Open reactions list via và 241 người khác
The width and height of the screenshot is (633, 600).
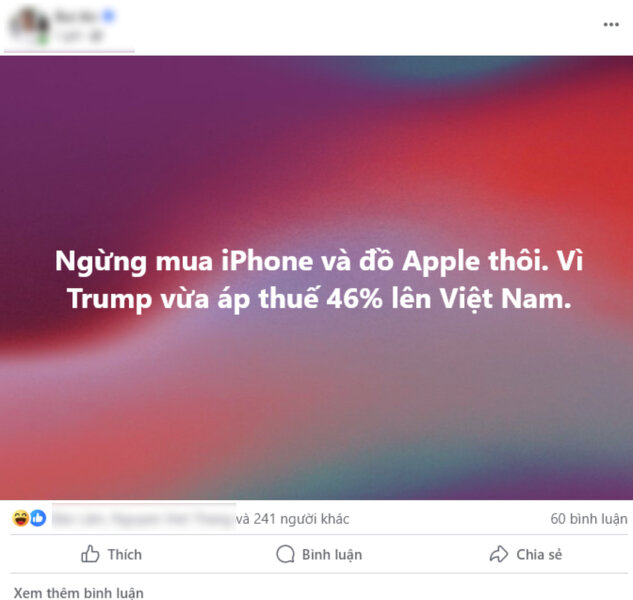[293, 518]
